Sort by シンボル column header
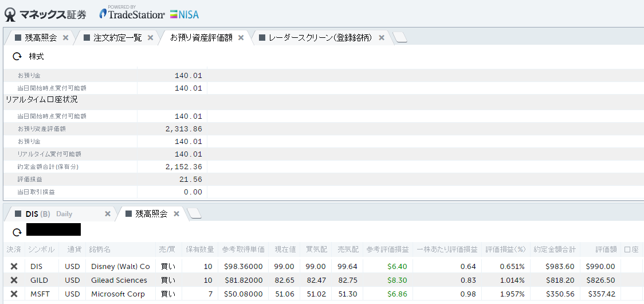 click(x=41, y=250)
